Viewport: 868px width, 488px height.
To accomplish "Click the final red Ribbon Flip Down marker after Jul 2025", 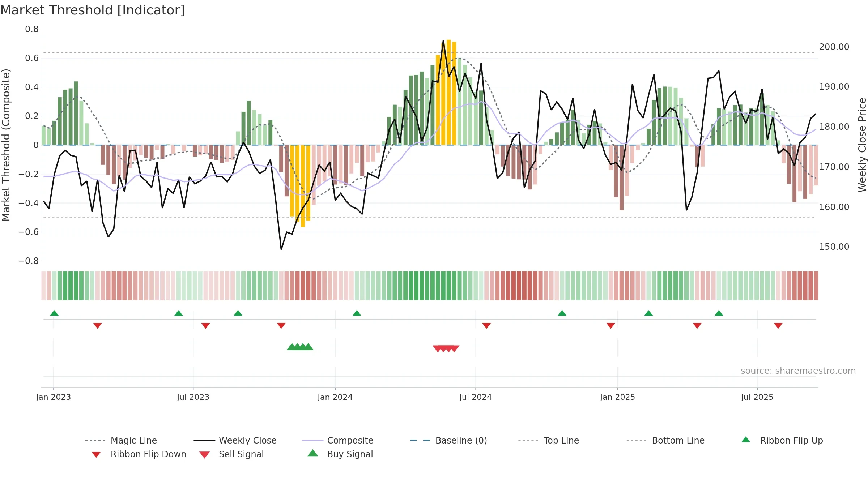I will (x=778, y=326).
